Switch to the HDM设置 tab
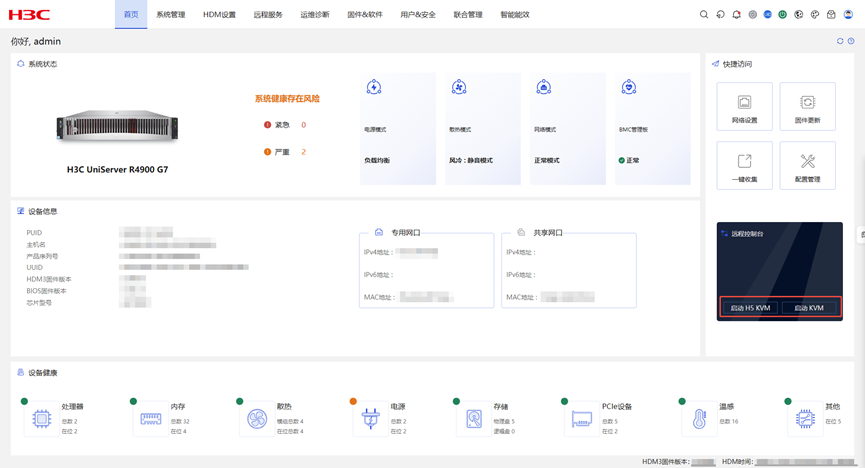865x468 pixels. coord(219,15)
